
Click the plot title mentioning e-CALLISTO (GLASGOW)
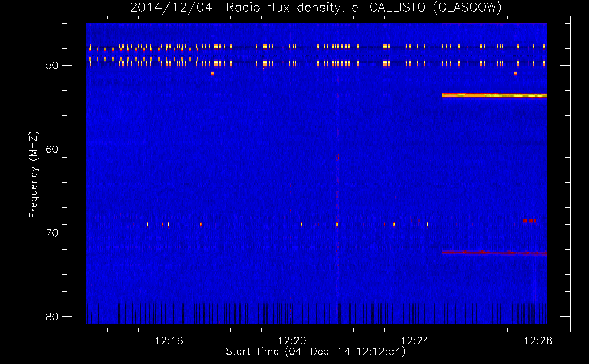316,7
